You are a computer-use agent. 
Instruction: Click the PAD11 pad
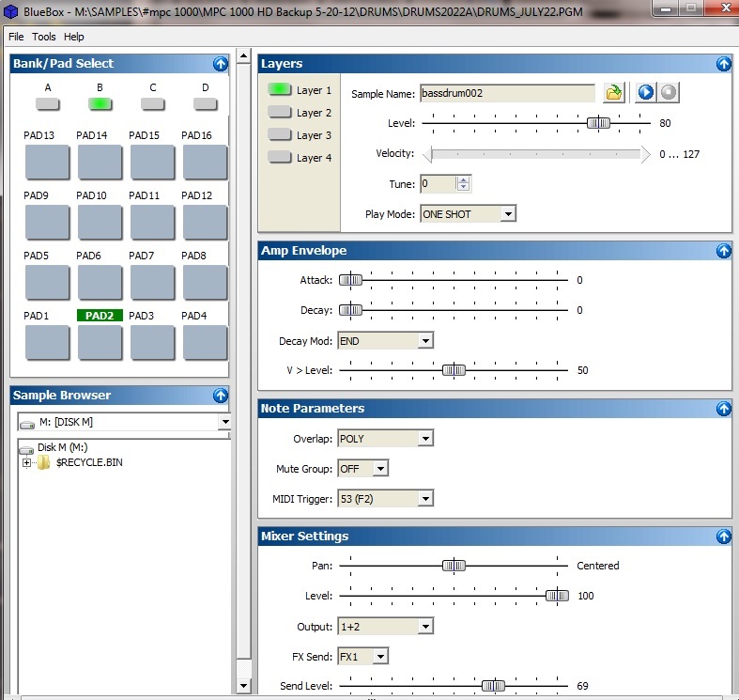153,223
